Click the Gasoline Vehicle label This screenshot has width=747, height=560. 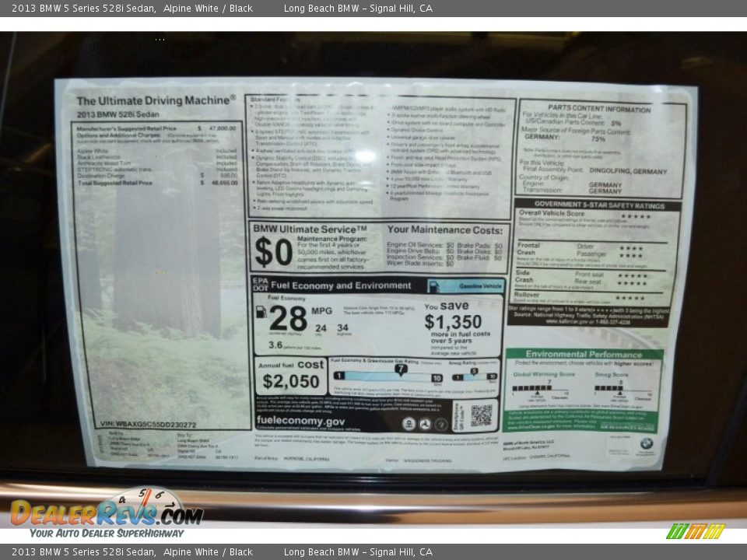click(x=475, y=286)
